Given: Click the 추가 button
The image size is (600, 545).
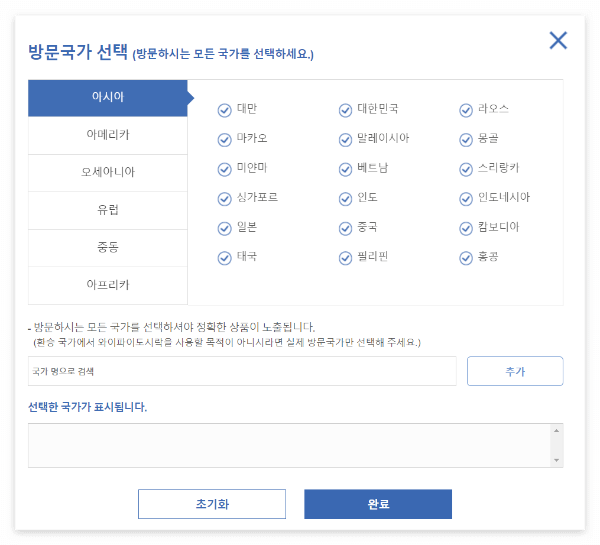Looking at the screenshot, I should 515,371.
